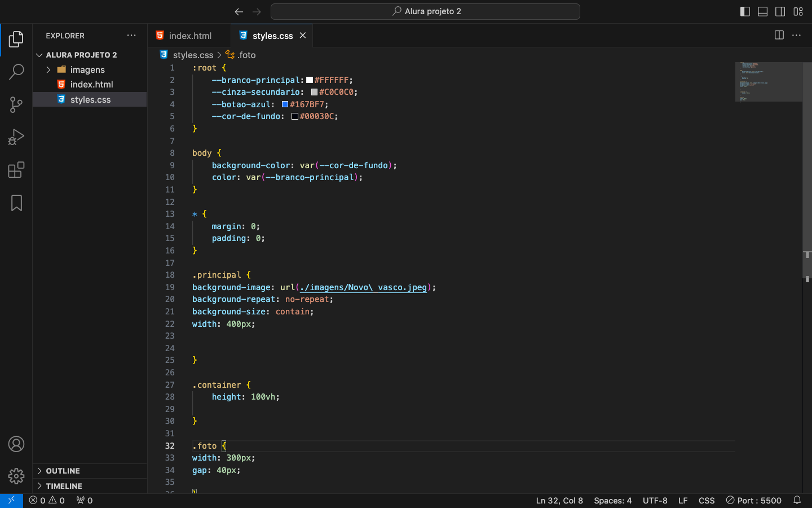The width and height of the screenshot is (812, 508).
Task: Go forward with the right arrow
Action: click(x=257, y=12)
